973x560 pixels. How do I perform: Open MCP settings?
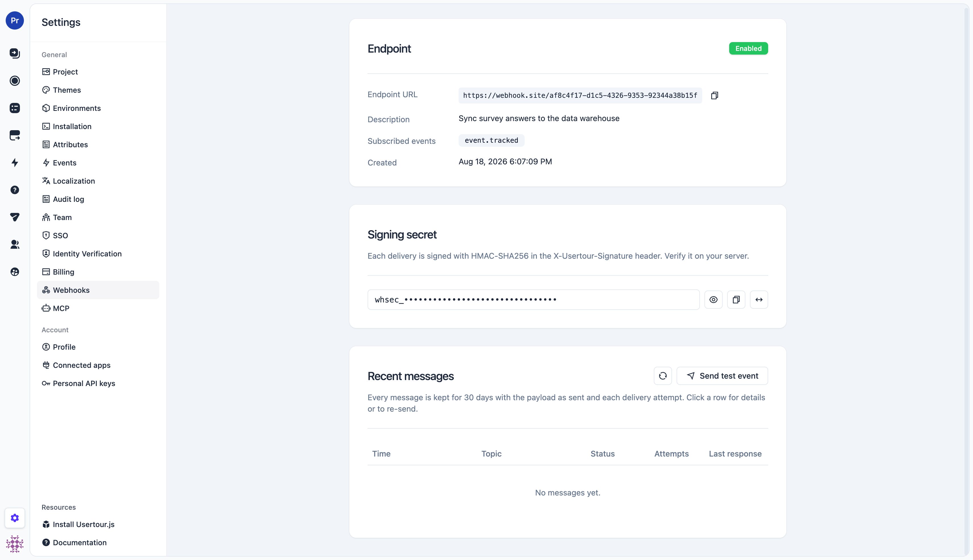(x=98, y=308)
